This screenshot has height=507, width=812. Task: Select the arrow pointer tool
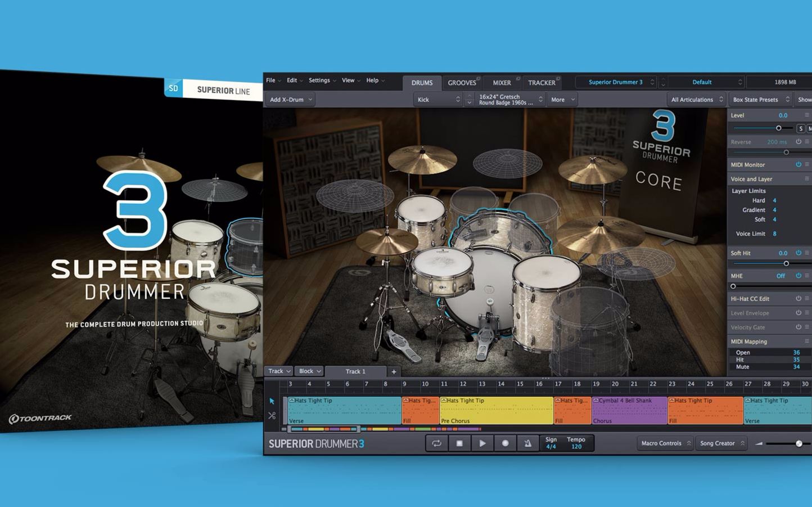click(x=272, y=401)
